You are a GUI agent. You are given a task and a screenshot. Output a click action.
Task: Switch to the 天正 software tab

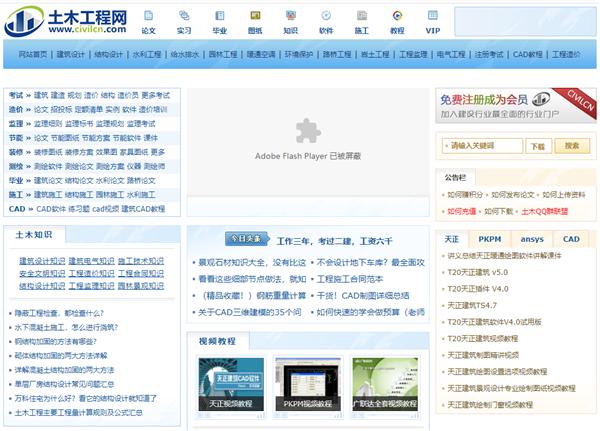point(452,239)
